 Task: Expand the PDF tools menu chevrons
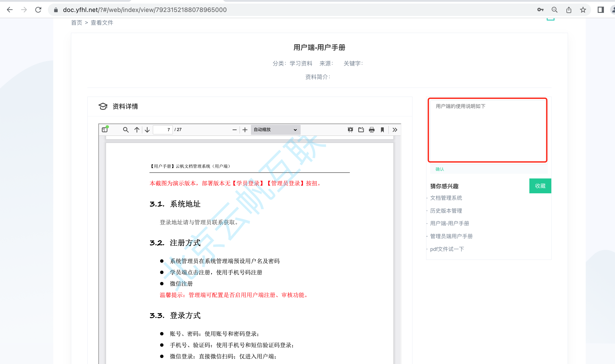coord(395,130)
